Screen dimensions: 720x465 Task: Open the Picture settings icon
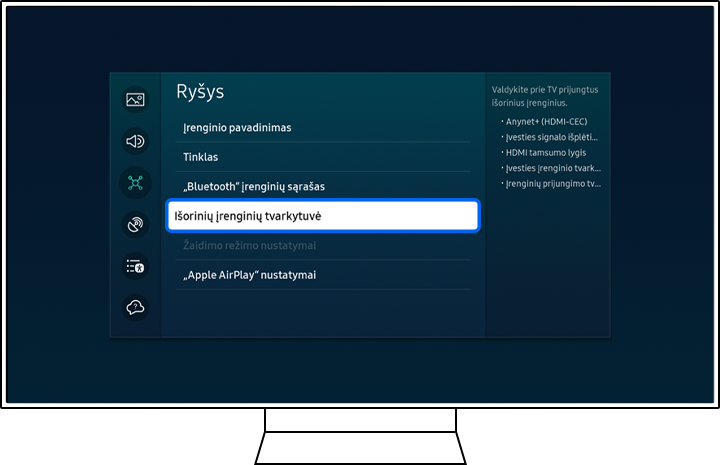click(x=135, y=99)
